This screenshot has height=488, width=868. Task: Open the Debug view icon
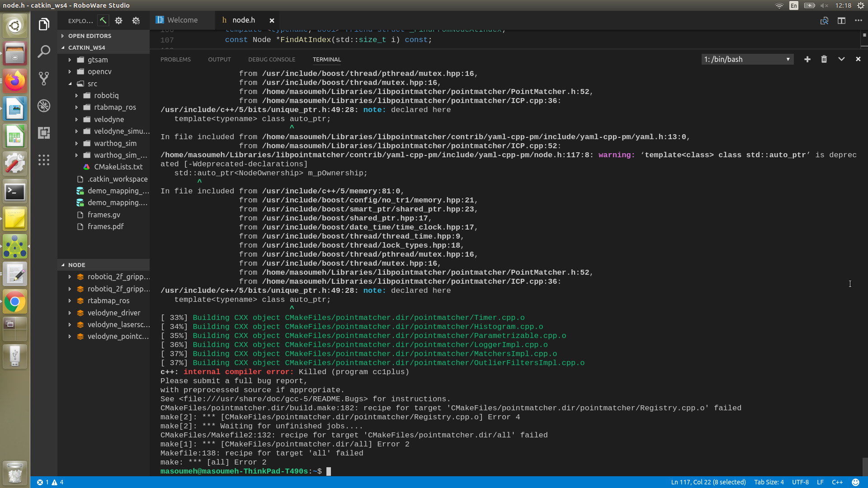[44, 106]
